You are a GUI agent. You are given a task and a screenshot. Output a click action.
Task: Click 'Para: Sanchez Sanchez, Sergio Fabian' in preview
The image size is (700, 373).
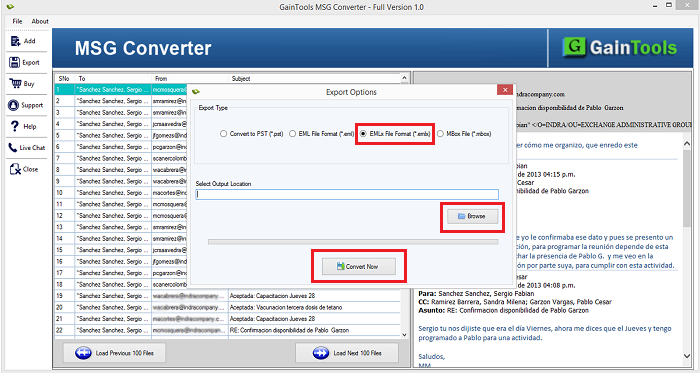476,294
